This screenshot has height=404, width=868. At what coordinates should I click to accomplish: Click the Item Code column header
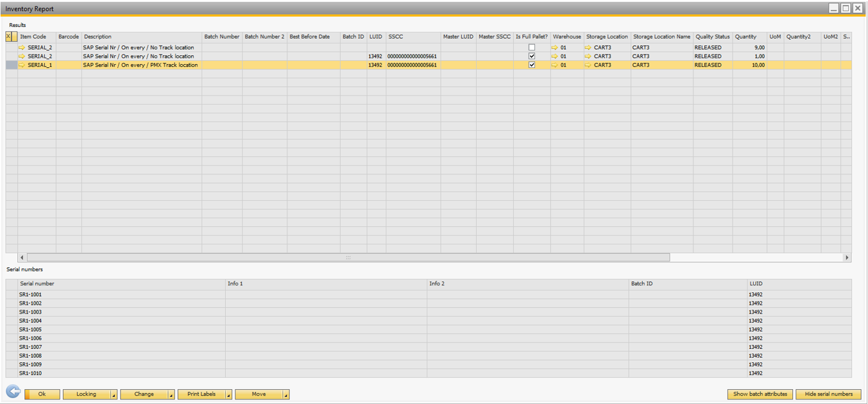[33, 37]
